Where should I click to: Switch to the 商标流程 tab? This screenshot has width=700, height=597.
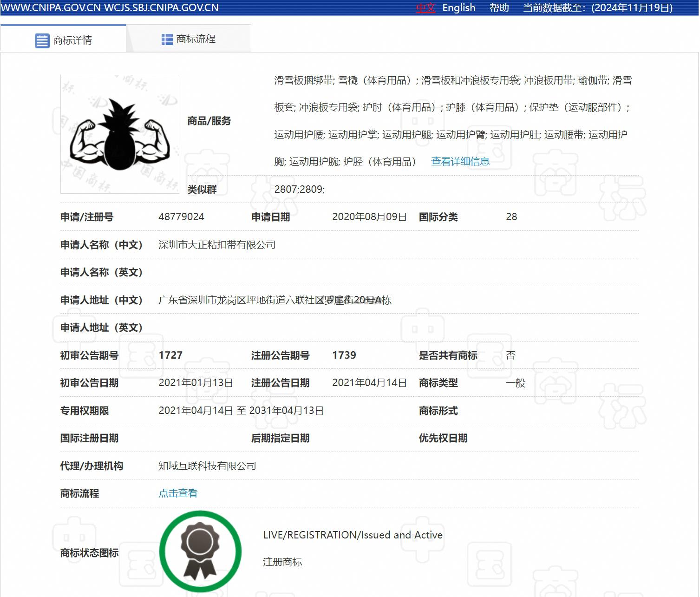(x=189, y=39)
